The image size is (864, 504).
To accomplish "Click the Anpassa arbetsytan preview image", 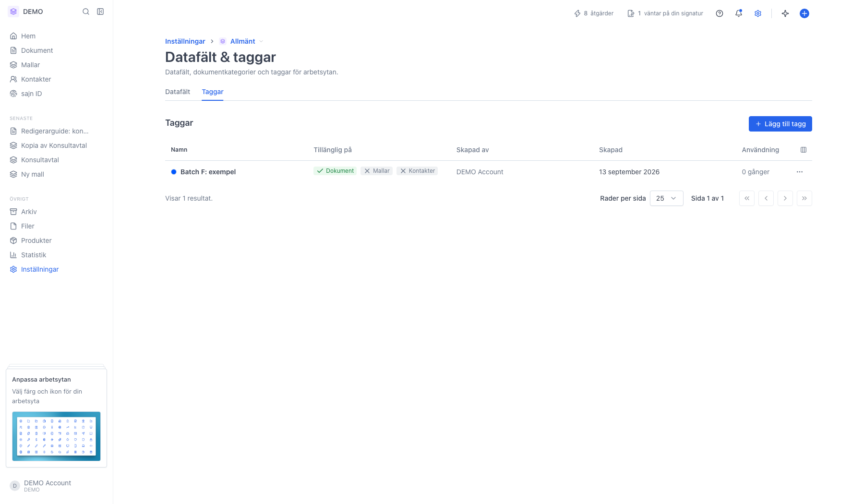I will click(56, 436).
